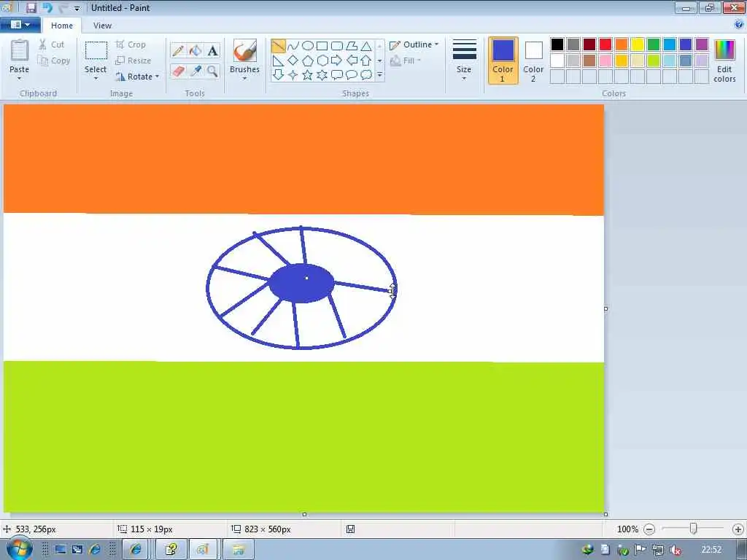Choose the Right triangle shape

pyautogui.click(x=278, y=61)
